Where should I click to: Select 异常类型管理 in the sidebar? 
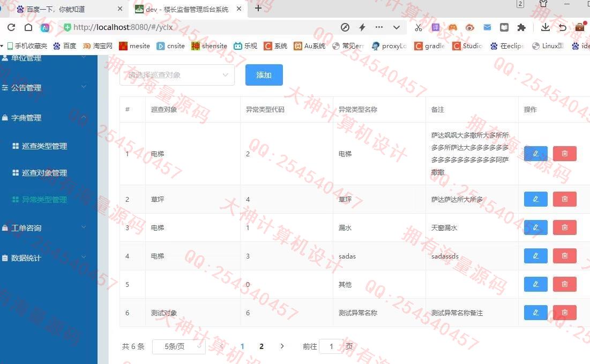[44, 199]
